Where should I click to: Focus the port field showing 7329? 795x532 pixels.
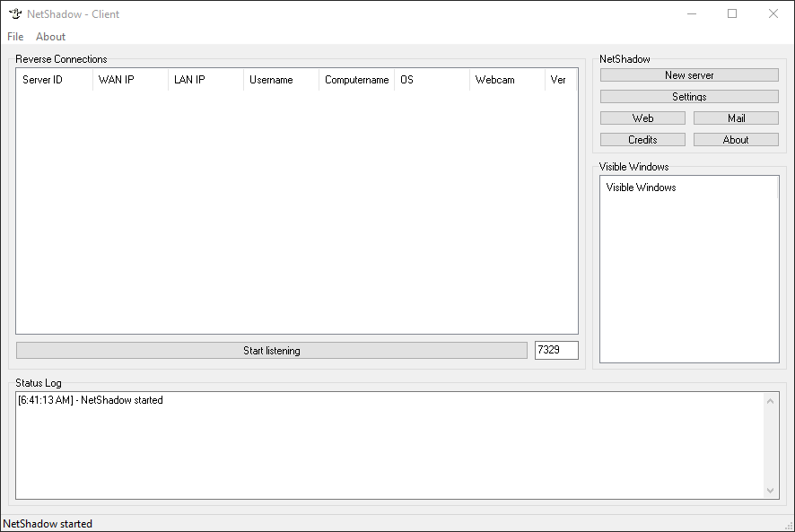click(556, 351)
